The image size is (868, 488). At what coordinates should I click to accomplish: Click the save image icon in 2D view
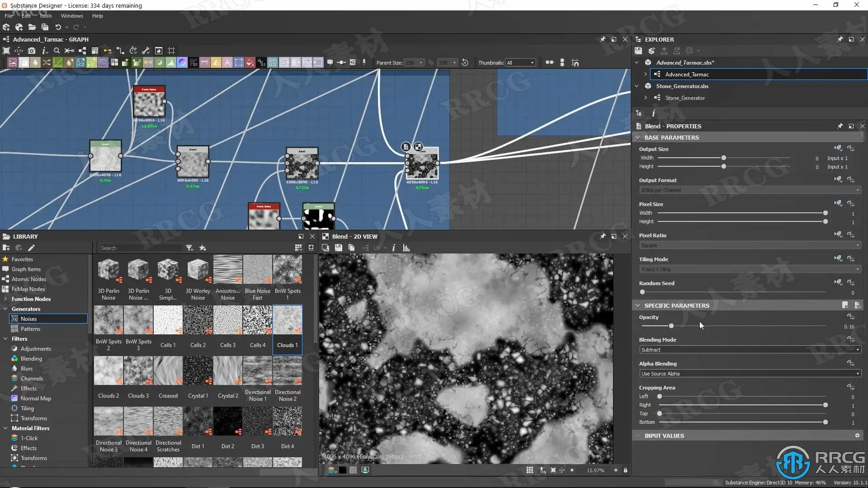pos(338,248)
